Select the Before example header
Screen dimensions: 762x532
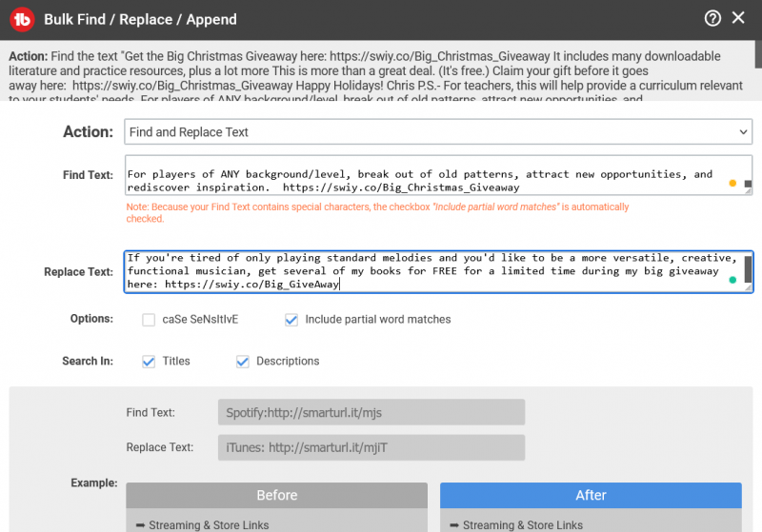click(276, 495)
